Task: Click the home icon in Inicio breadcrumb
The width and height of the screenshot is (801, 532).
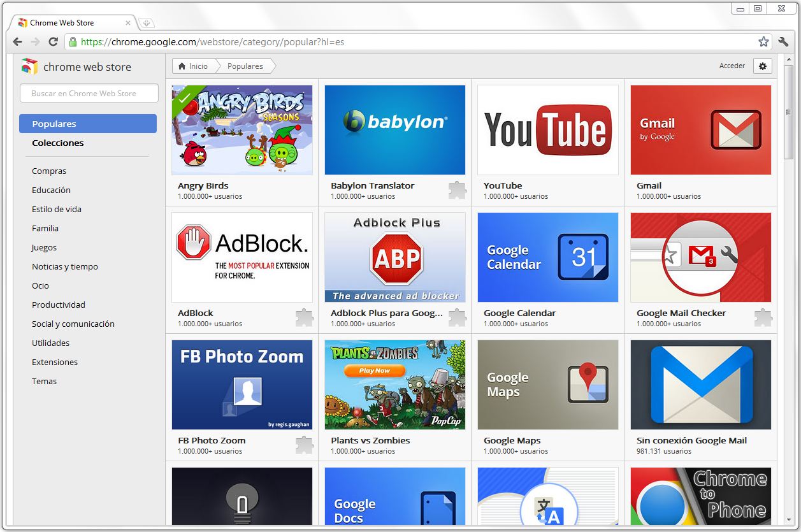Action: [183, 66]
